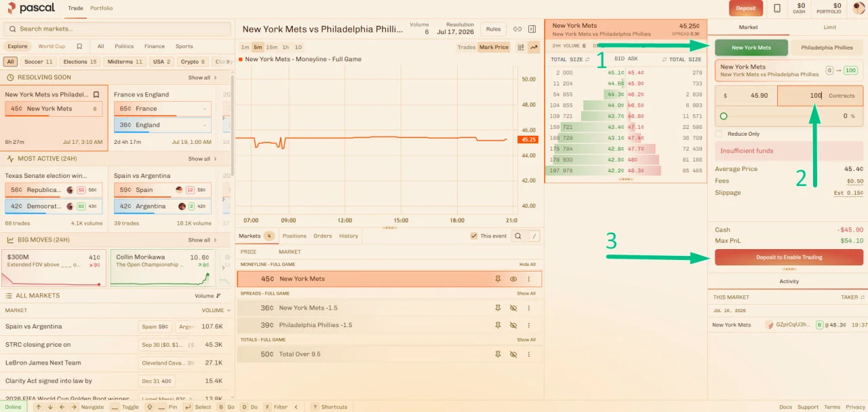Open the Limit order tab
The image size is (868, 412).
tap(830, 27)
